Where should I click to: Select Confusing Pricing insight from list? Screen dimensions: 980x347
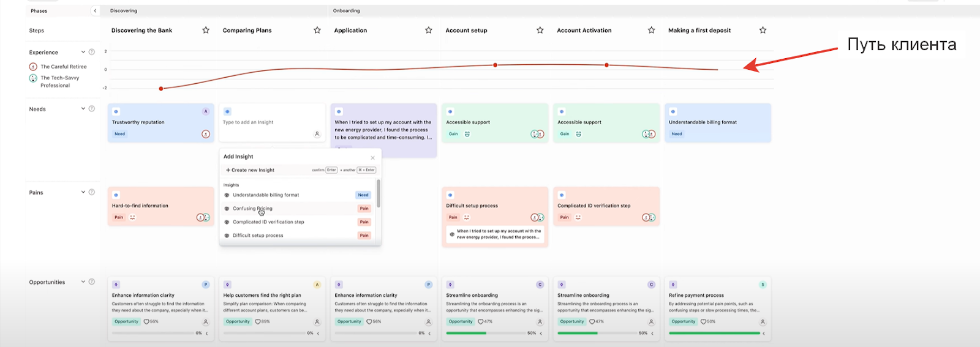click(x=252, y=209)
